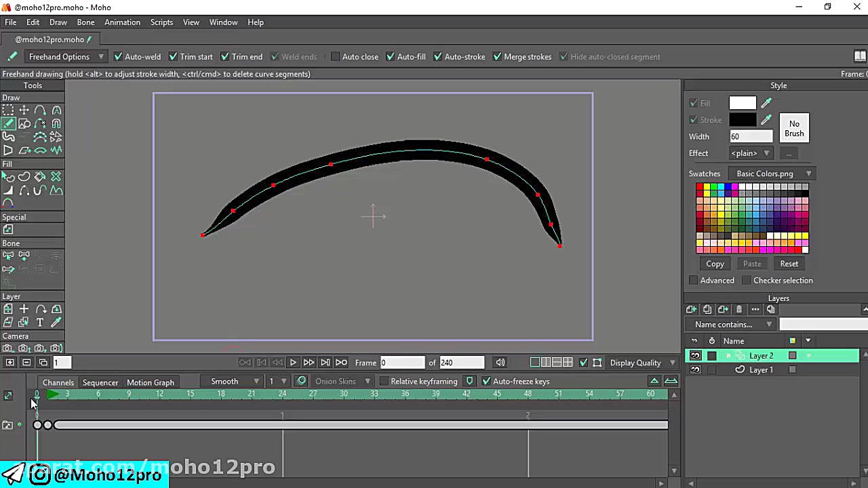868x488 pixels.
Task: Select the Transform Points tool
Action: pyautogui.click(x=24, y=110)
